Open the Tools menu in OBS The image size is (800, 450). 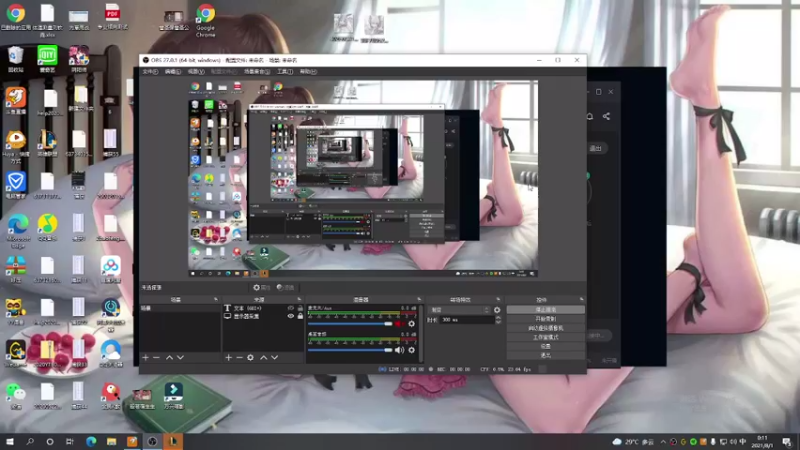[x=285, y=72]
